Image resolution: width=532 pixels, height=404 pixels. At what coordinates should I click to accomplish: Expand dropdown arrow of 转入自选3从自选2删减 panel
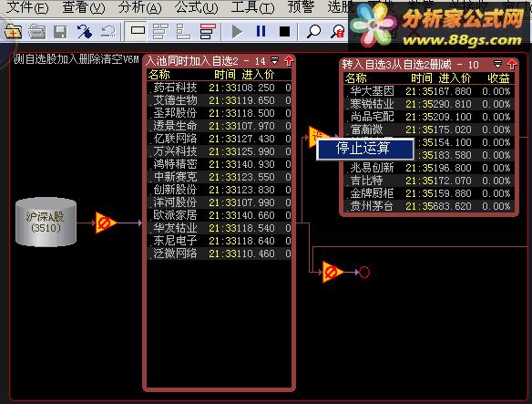[497, 64]
